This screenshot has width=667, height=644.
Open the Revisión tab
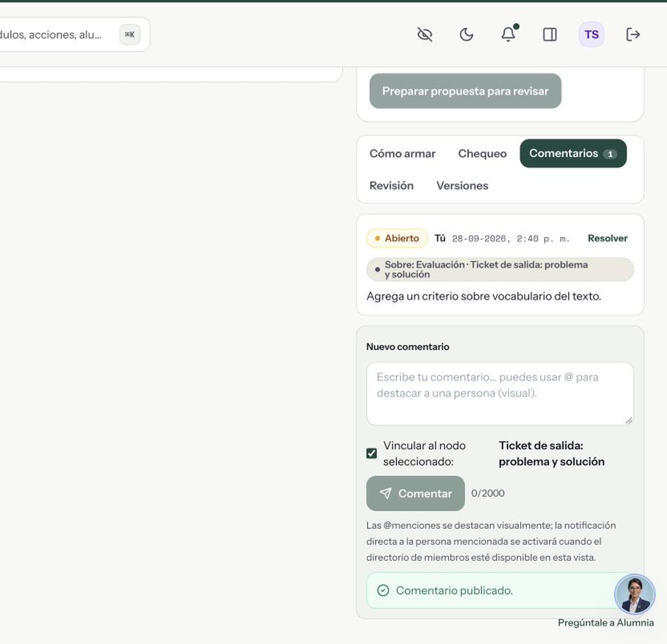(x=391, y=186)
